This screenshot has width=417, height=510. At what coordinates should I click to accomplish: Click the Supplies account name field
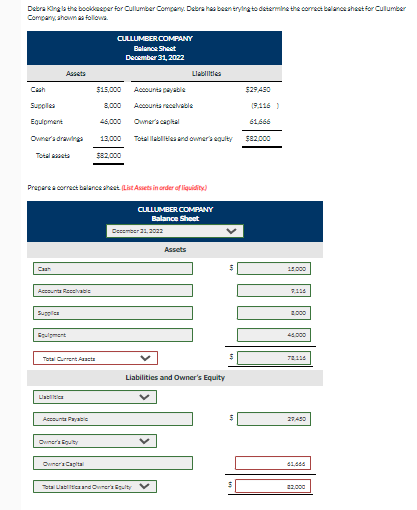113,313
